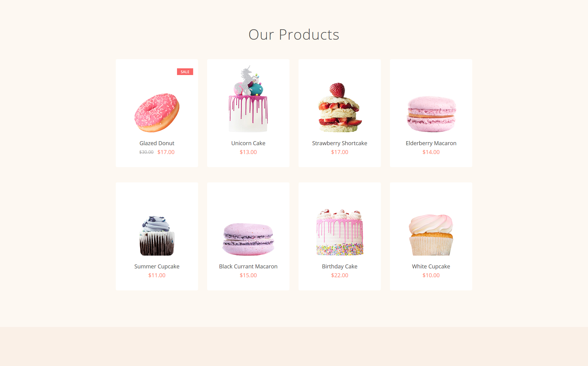The height and width of the screenshot is (366, 588).
Task: Click the $22.00 Birthday Cake price
Action: click(340, 275)
